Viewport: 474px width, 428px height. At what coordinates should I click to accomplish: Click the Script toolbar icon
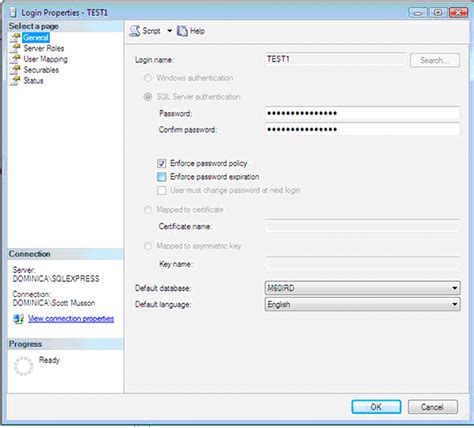134,31
